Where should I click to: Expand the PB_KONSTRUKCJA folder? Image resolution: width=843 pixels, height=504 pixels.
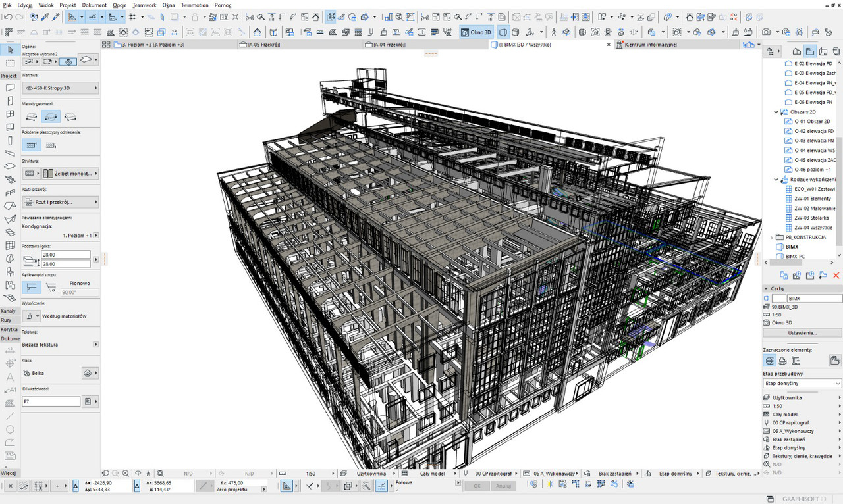[772, 237]
